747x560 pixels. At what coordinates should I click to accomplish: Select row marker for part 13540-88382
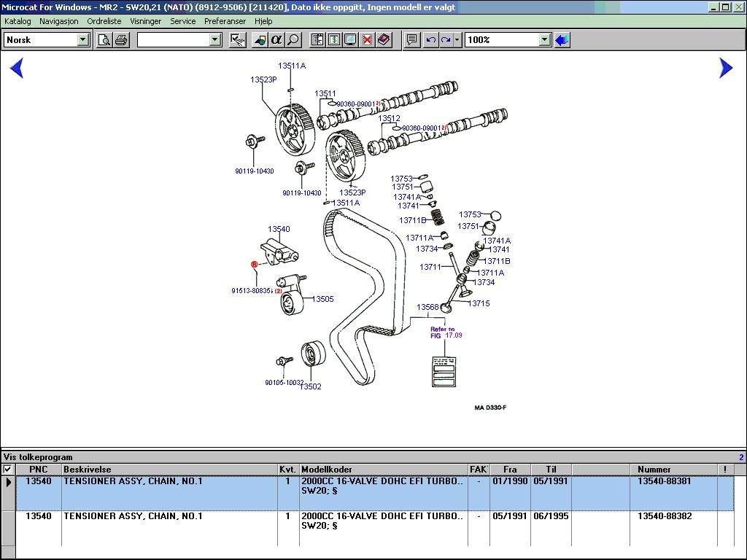click(x=8, y=528)
